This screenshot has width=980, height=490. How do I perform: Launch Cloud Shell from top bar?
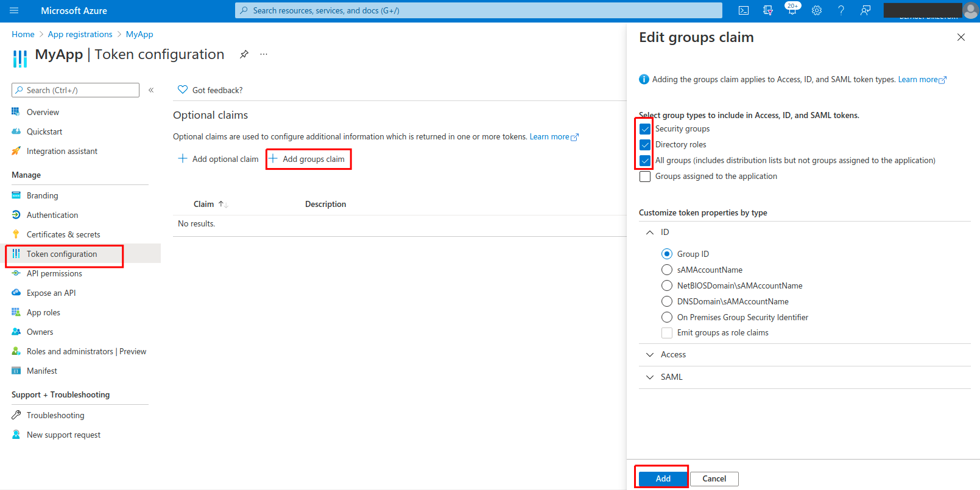coord(744,10)
